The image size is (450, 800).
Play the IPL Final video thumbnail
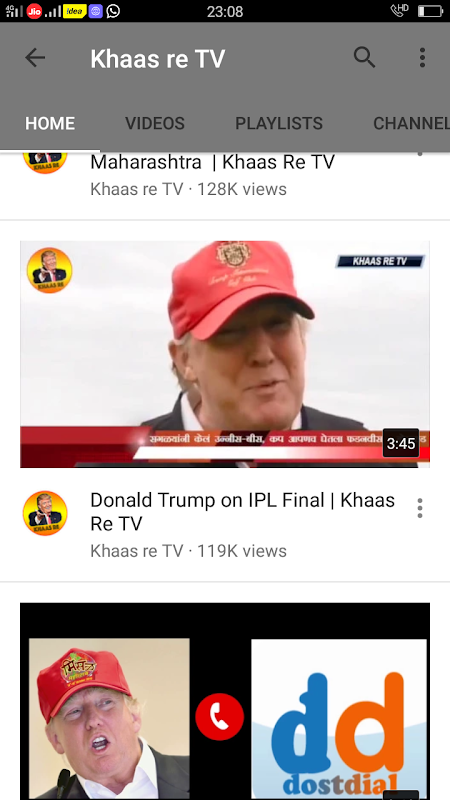click(225, 354)
